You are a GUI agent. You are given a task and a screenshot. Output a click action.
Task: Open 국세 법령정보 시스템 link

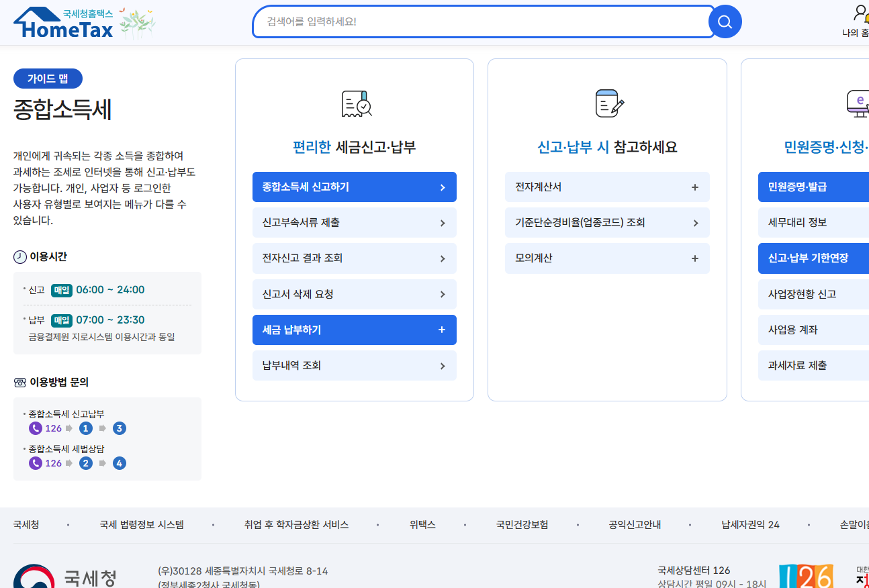coord(142,525)
